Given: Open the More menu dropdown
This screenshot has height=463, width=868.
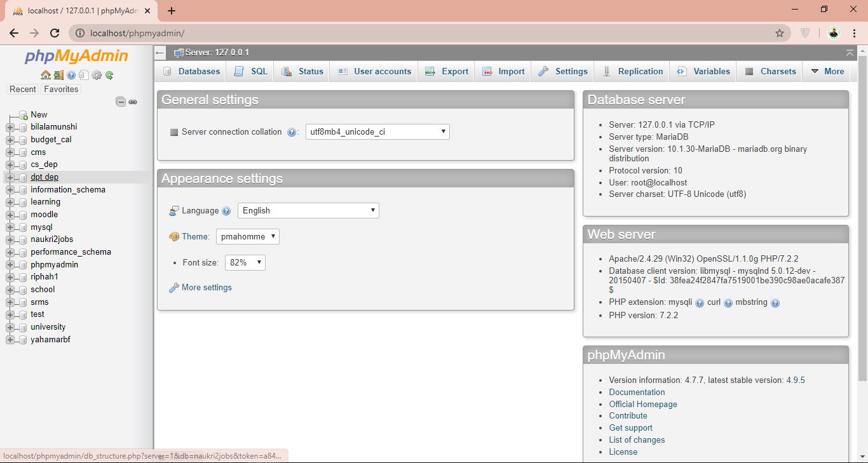Looking at the screenshot, I should click(x=827, y=72).
